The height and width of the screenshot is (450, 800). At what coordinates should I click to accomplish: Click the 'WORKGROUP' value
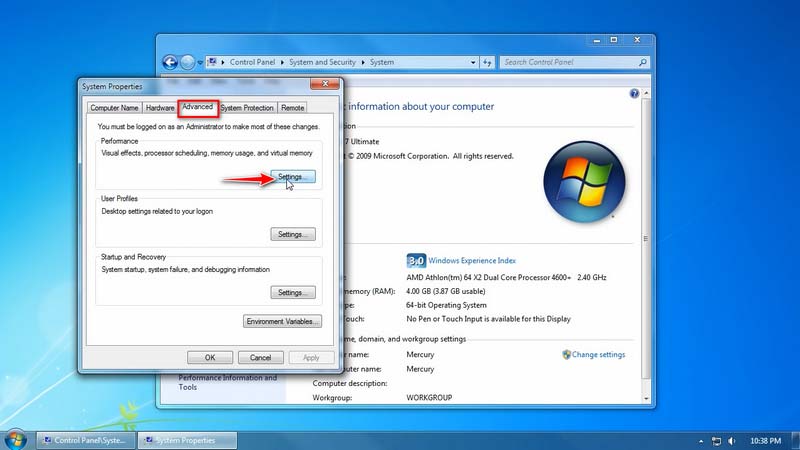(429, 397)
